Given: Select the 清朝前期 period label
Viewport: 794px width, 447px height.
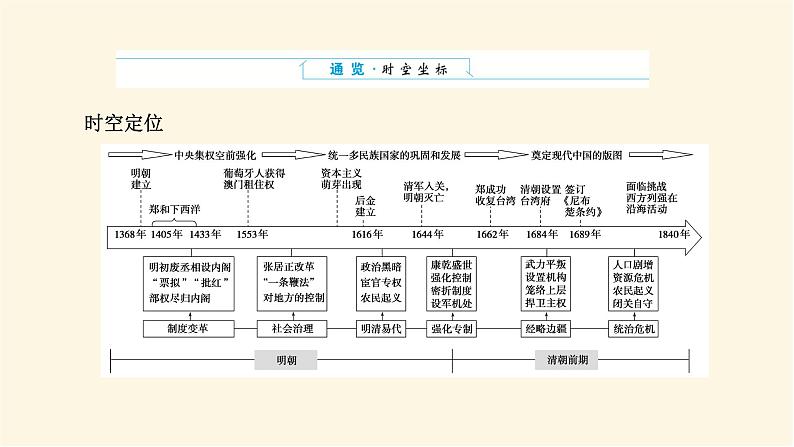Looking at the screenshot, I should (x=567, y=360).
